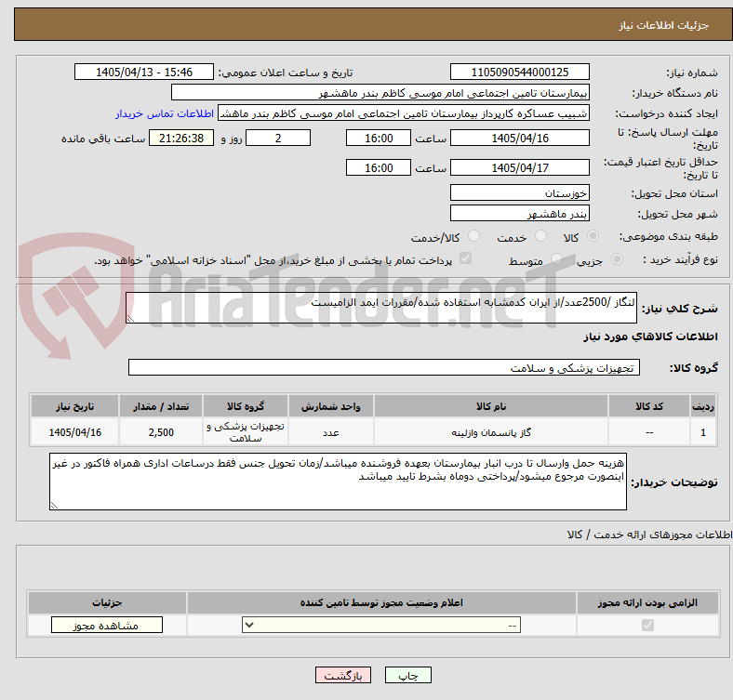Image resolution: width=733 pixels, height=700 pixels.
Task: Click the quantity cell 2,500
Action: click(x=161, y=432)
